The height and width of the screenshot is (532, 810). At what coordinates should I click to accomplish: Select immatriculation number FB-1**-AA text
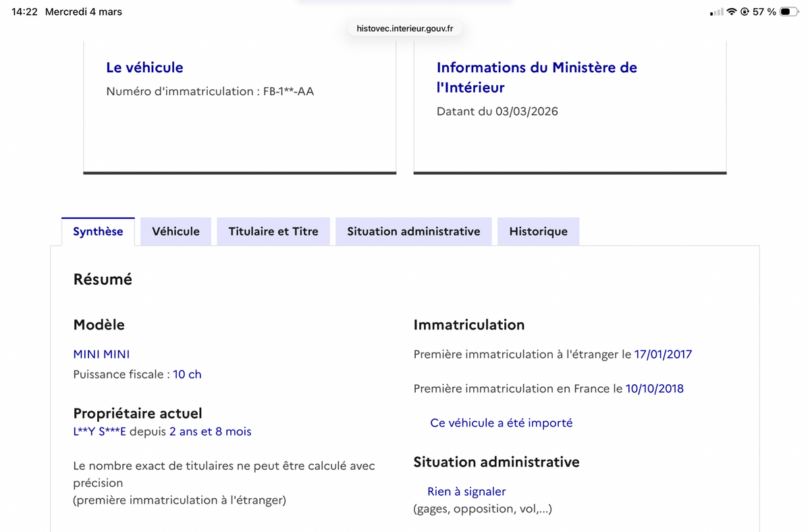(x=288, y=91)
